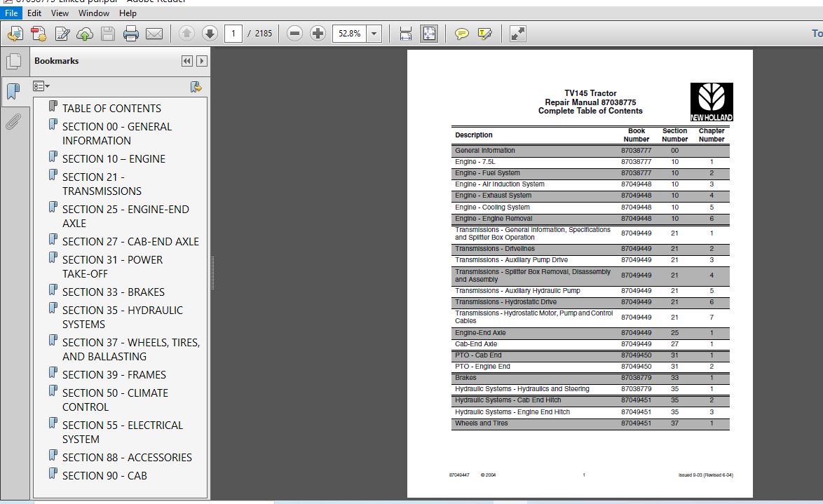The width and height of the screenshot is (823, 504).
Task: Click 'Engine - Fuel System' table row
Action: pos(590,173)
